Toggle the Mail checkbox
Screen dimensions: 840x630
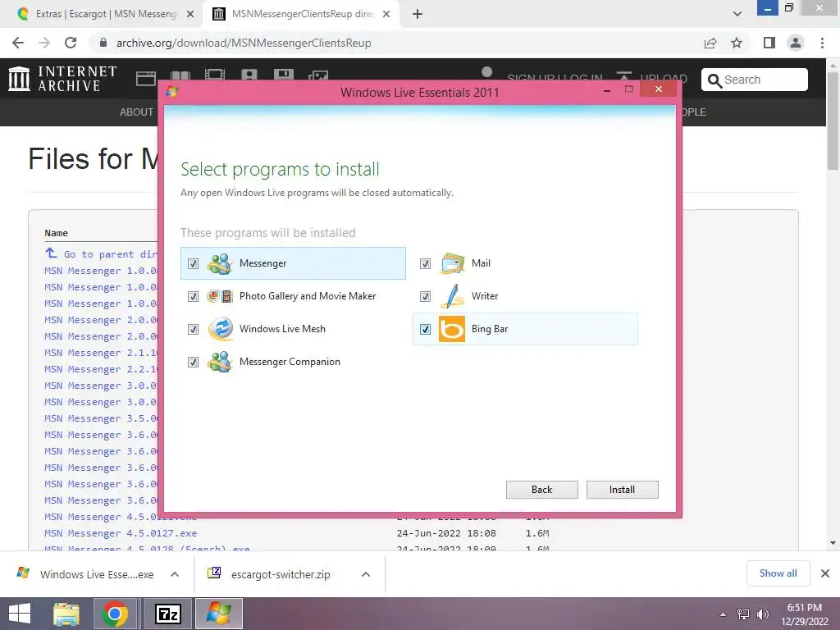[425, 263]
